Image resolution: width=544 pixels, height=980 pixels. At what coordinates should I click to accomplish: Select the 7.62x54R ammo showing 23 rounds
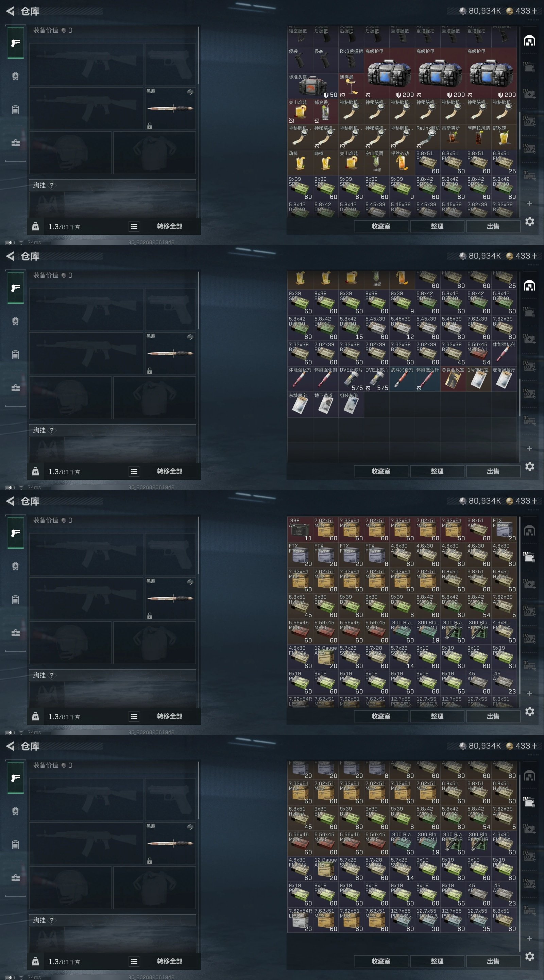(300, 920)
